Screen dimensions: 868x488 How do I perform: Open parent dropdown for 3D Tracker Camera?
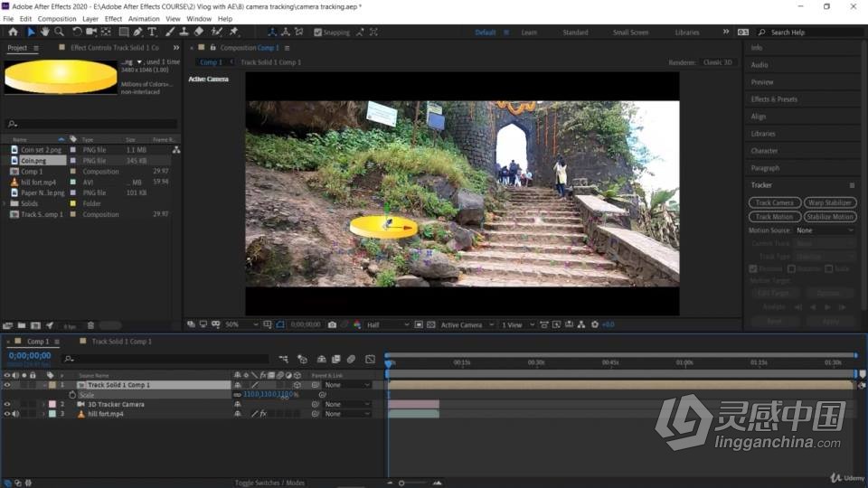click(347, 405)
